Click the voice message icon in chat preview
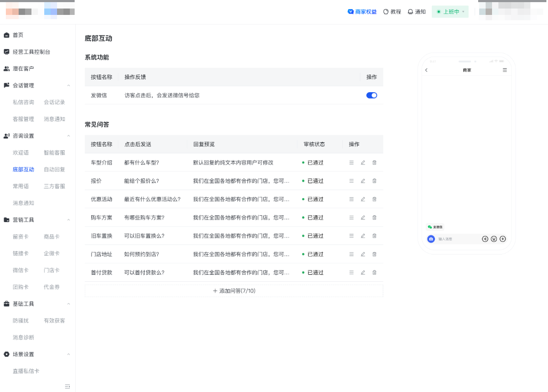Viewport: 548px width, 392px height. (485, 239)
